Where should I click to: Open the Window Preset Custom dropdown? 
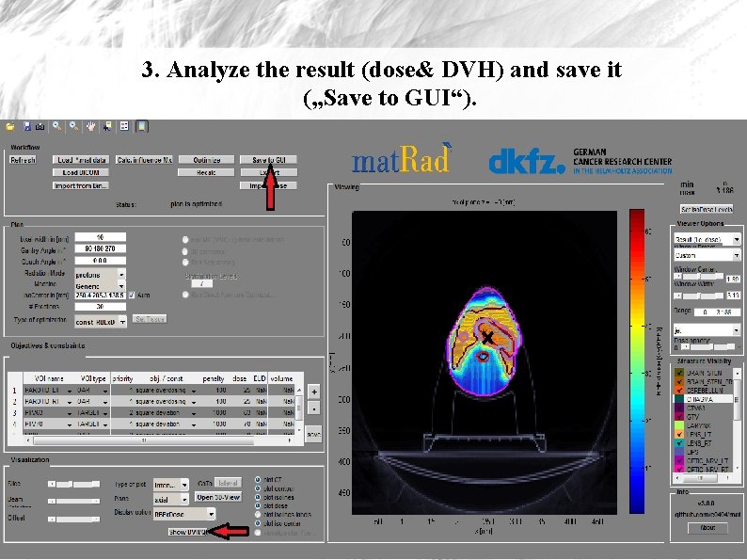point(707,255)
